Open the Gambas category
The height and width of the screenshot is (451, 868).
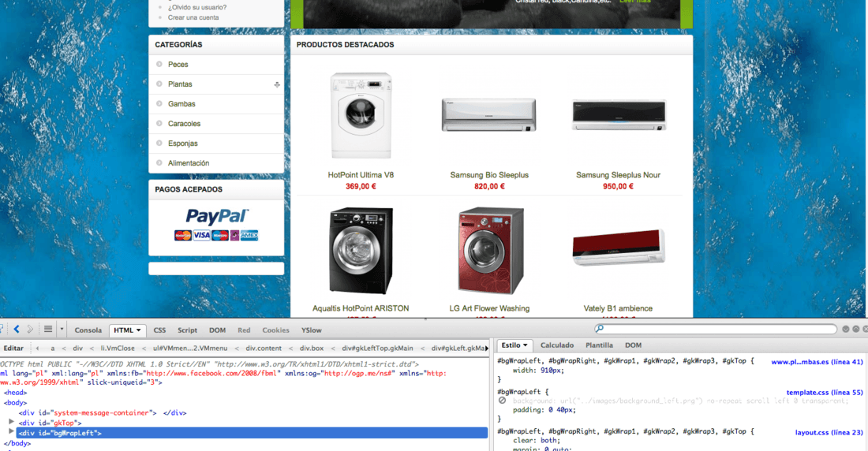[181, 103]
